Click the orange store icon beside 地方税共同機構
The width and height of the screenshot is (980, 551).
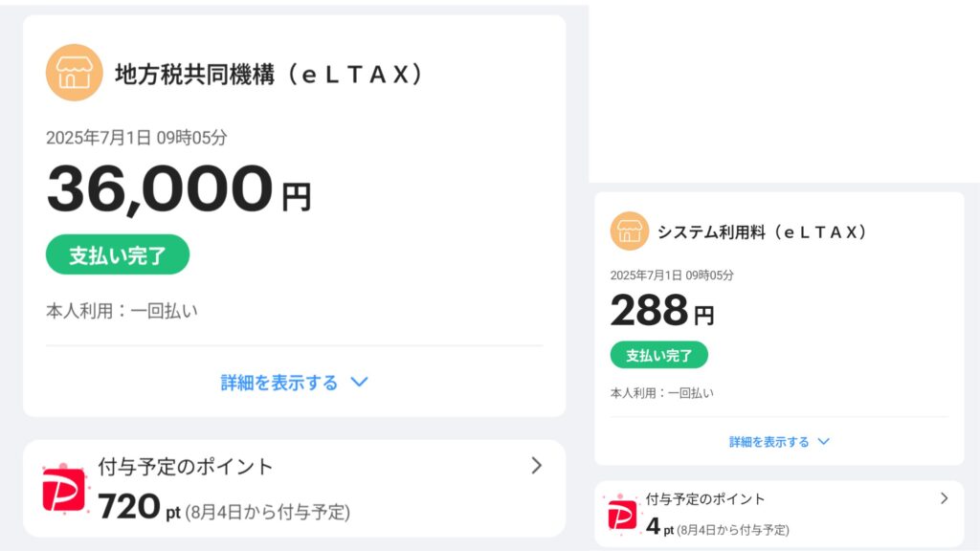point(74,73)
